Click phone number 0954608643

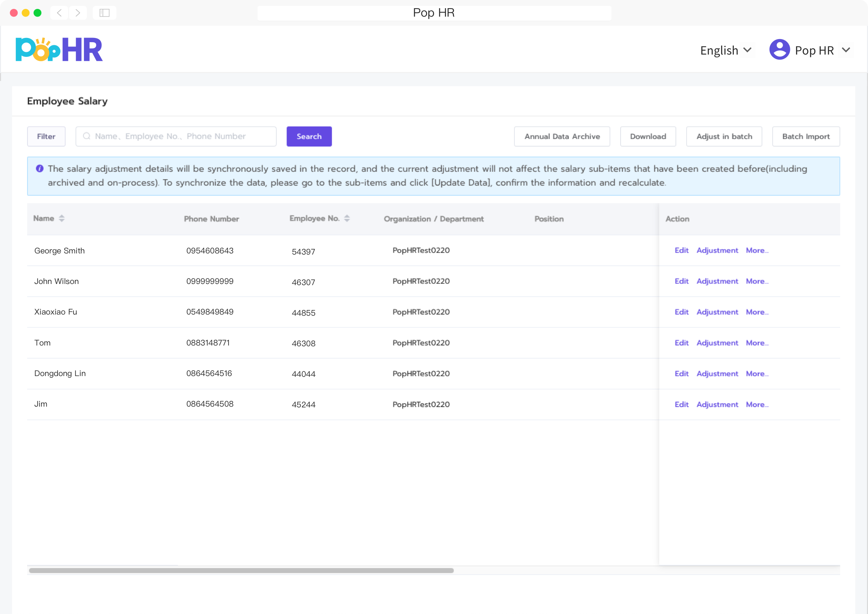coord(210,251)
